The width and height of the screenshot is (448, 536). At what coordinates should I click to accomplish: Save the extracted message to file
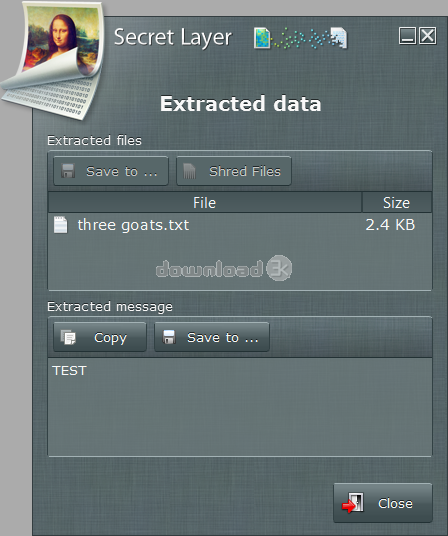tap(212, 337)
